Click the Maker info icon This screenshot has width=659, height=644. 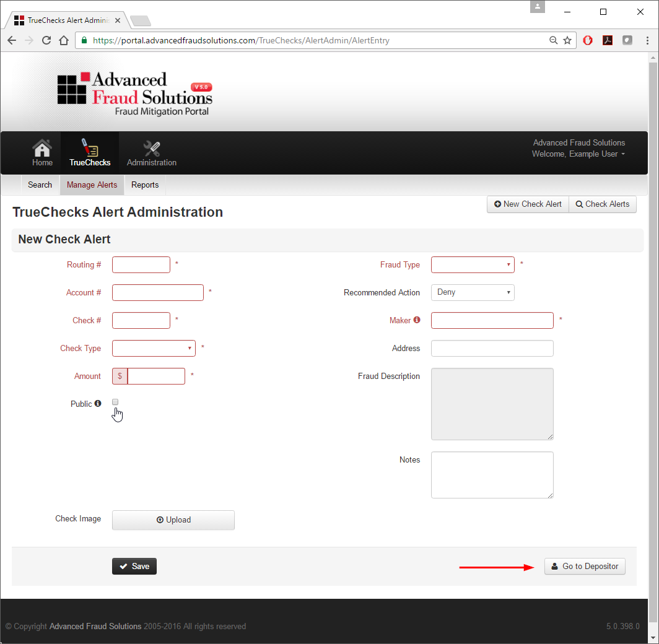tap(416, 320)
